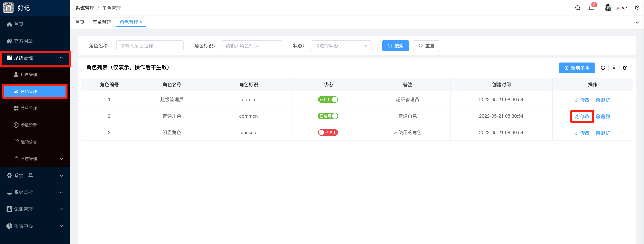Open the column settings gear icon

pos(625,68)
